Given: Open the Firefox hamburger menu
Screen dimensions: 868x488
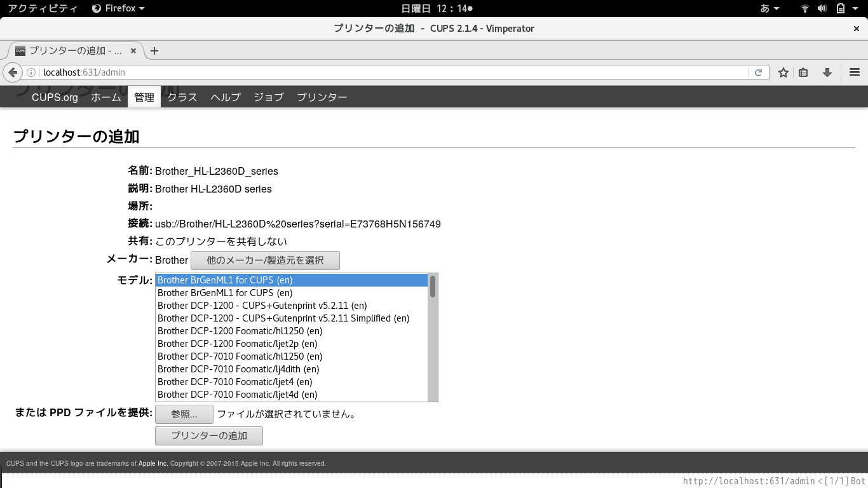Looking at the screenshot, I should click(854, 72).
